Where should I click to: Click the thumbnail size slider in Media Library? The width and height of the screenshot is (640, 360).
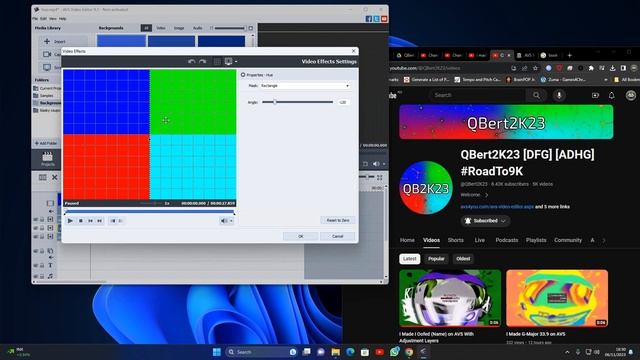pyautogui.click(x=231, y=28)
